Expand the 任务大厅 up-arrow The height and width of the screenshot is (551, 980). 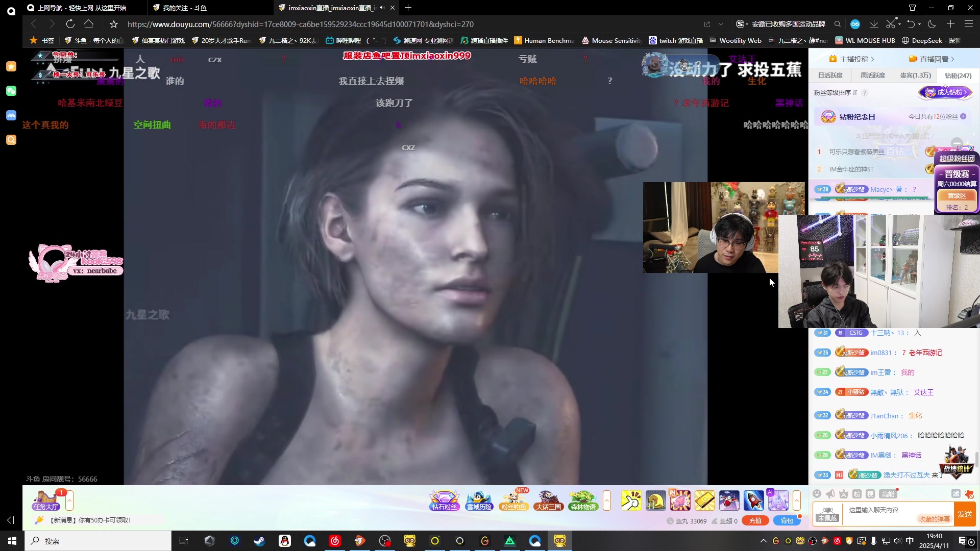(x=69, y=500)
